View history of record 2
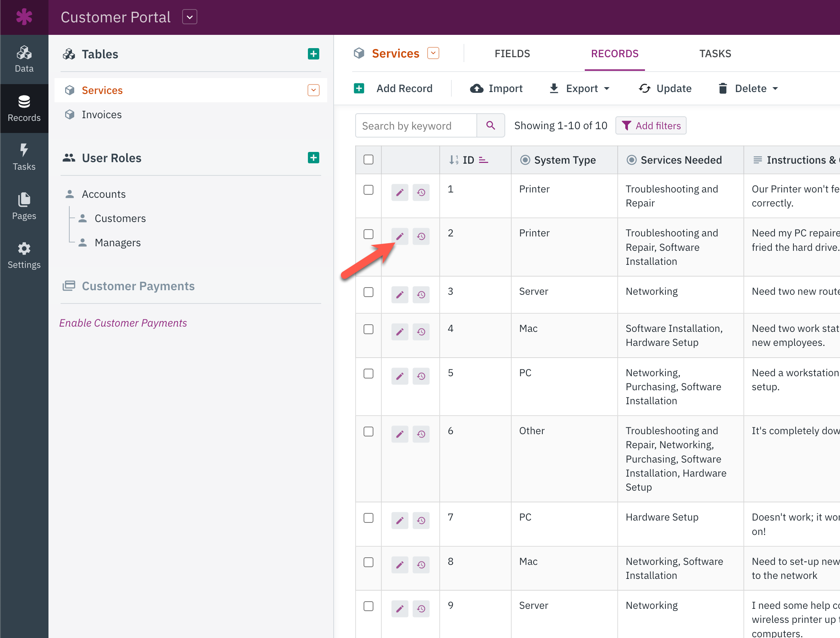 (x=421, y=236)
